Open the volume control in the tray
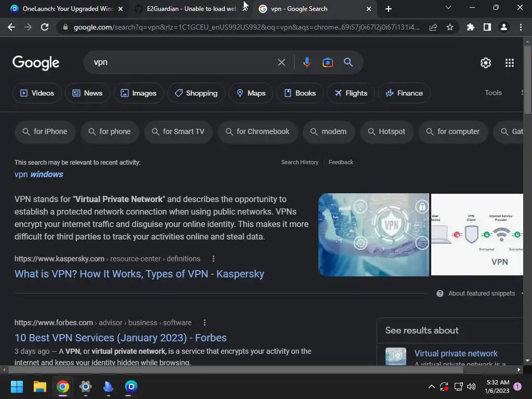The width and height of the screenshot is (532, 399). point(471,387)
